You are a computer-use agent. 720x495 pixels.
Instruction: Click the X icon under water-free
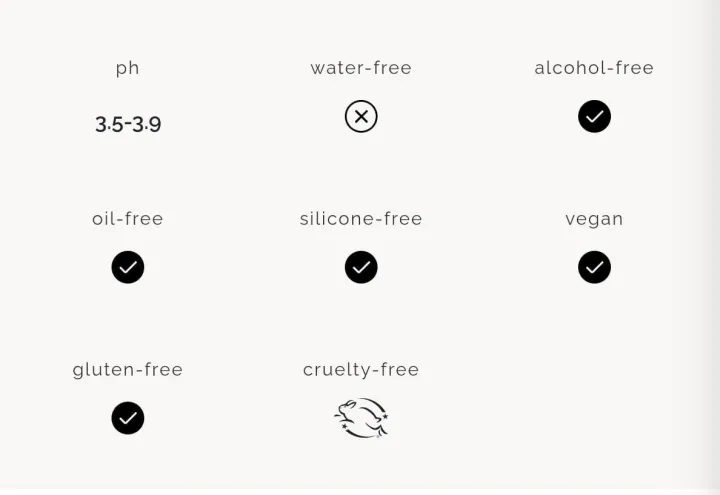(x=361, y=117)
